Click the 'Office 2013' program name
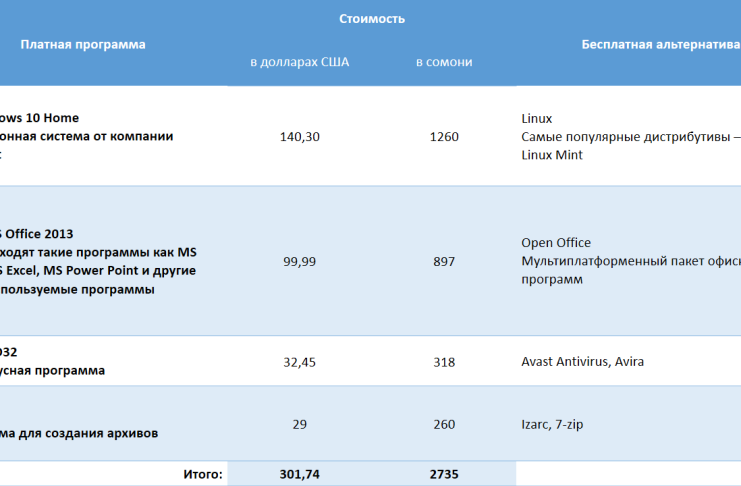The height and width of the screenshot is (486, 741). 39,234
